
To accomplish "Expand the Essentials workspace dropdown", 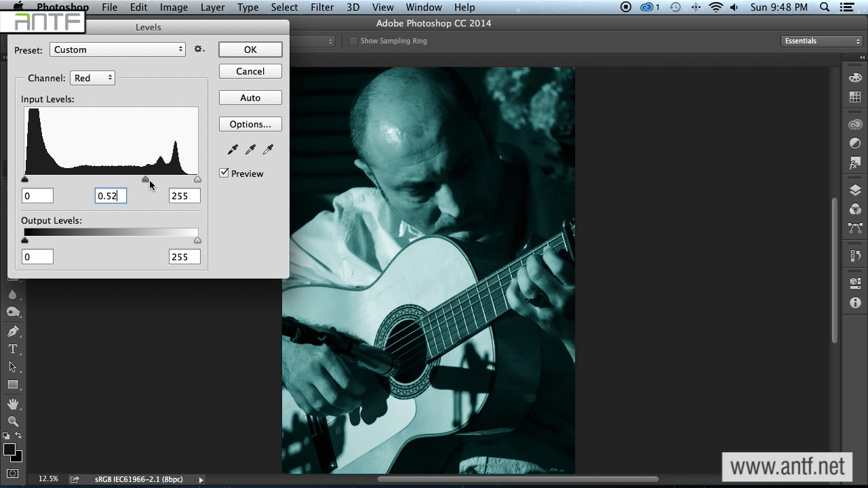I will tap(821, 41).
